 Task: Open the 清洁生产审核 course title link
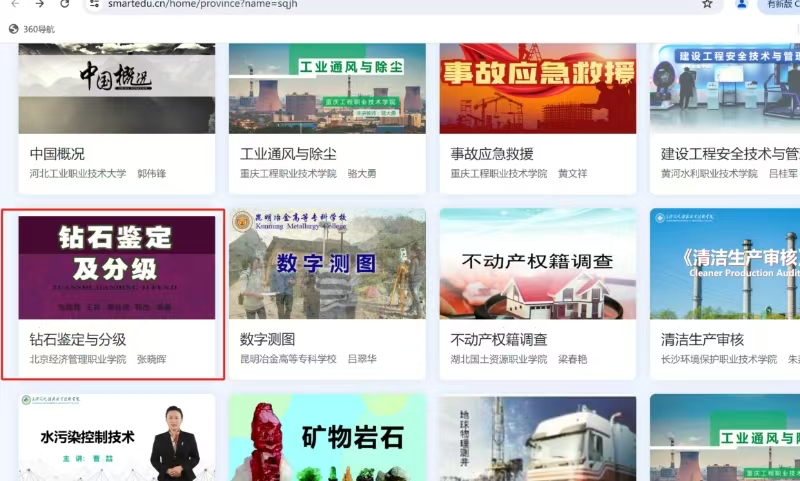pos(702,339)
